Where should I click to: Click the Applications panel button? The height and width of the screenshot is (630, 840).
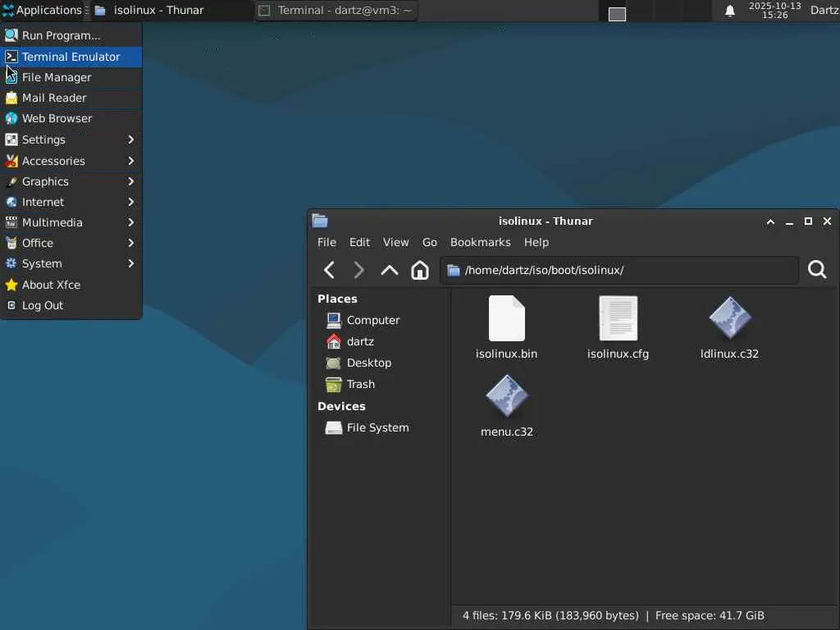coord(43,10)
